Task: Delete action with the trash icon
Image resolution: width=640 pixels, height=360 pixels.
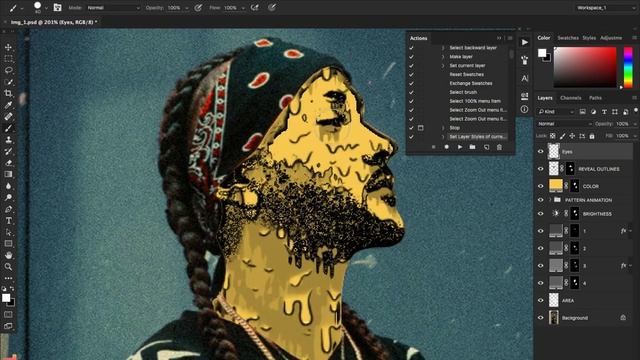Action: 499,147
